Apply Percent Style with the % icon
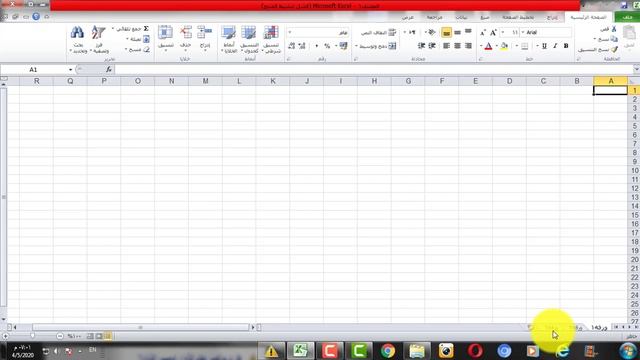This screenshot has height=360, width=640. click(327, 46)
